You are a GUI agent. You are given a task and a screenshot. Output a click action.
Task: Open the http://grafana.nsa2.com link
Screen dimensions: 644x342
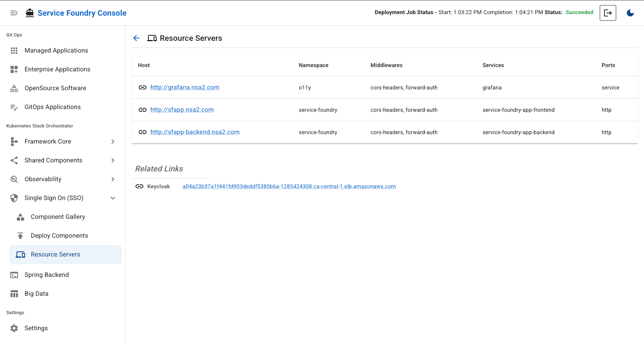pos(185,87)
